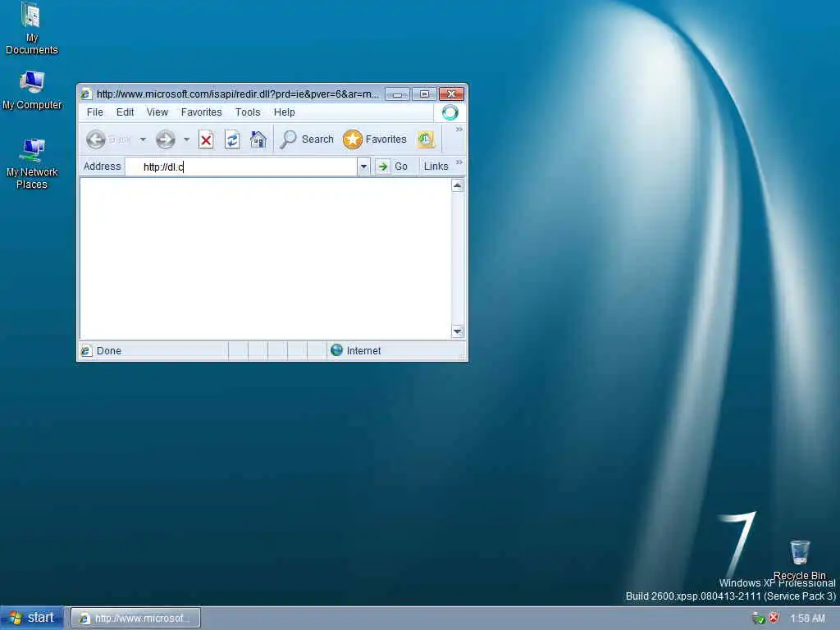This screenshot has height=630, width=840.
Task: Click the Links toolbar label
Action: tap(436, 167)
